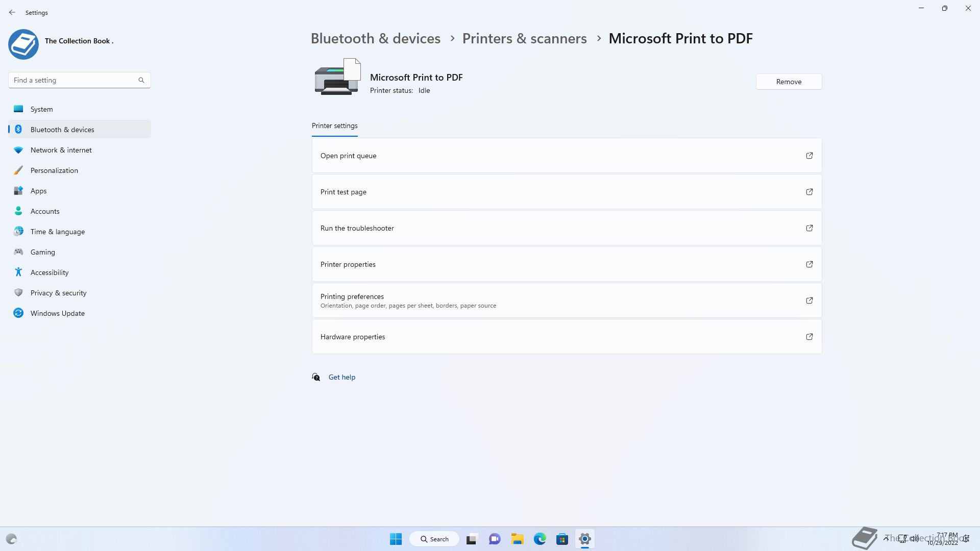Open Personalization settings
This screenshot has height=551, width=980.
pos(80,170)
